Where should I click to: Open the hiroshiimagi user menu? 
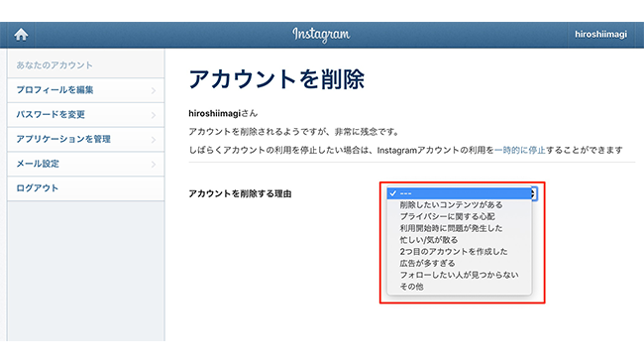click(x=600, y=35)
